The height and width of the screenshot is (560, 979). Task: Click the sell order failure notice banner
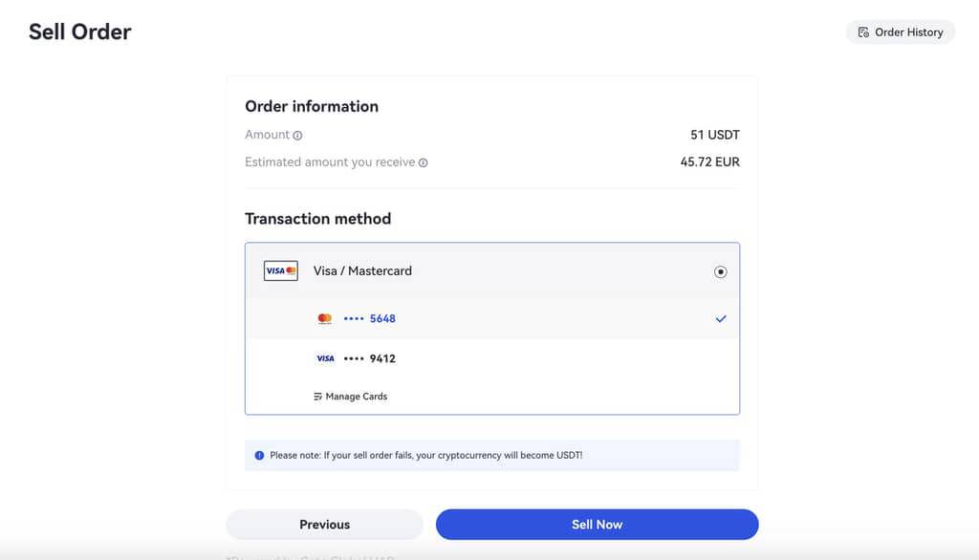[x=491, y=456]
